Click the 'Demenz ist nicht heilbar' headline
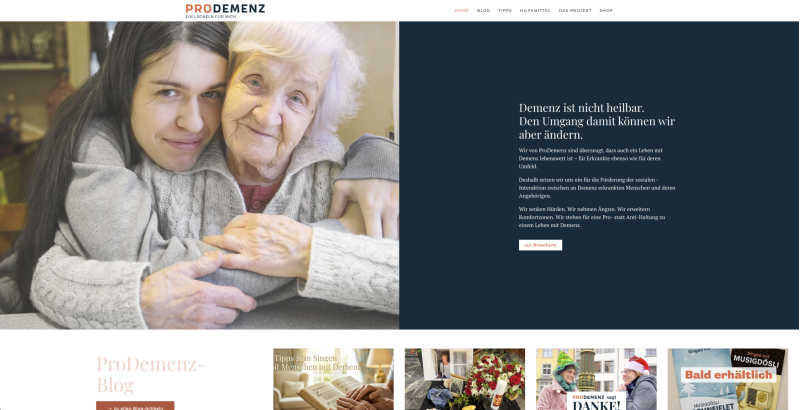Image resolution: width=800 pixels, height=410 pixels. [x=597, y=121]
